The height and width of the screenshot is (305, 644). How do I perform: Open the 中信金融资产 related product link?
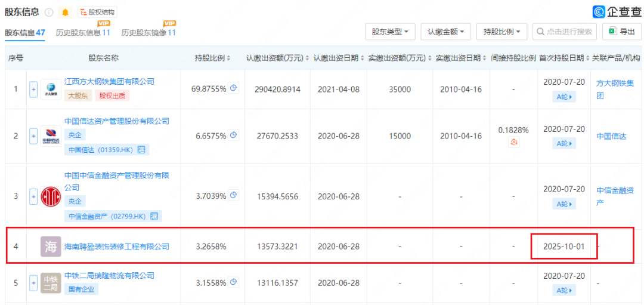615,196
